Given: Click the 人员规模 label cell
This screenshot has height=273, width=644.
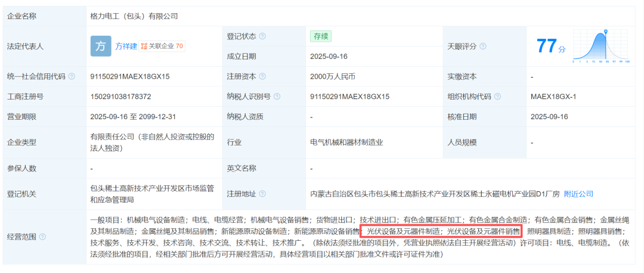Looking at the screenshot, I should click(x=484, y=143).
